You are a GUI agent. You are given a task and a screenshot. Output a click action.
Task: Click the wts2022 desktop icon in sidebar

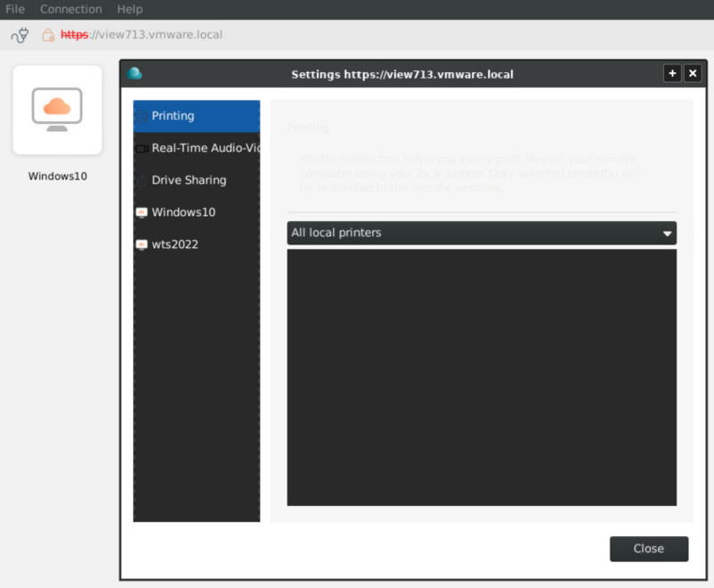click(x=141, y=244)
